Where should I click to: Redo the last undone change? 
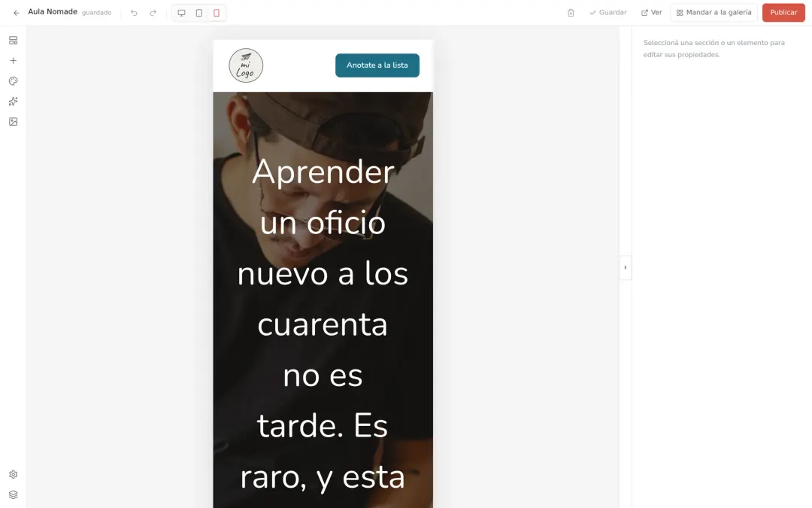[153, 13]
